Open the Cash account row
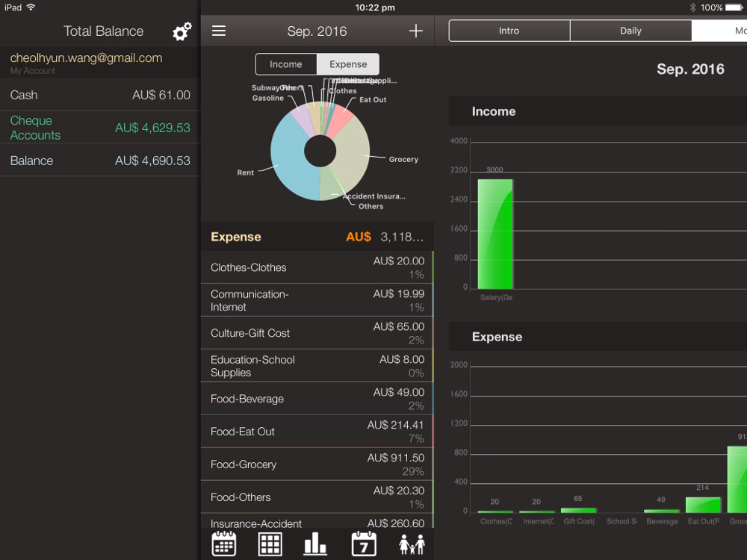The width and height of the screenshot is (747, 560). click(x=100, y=95)
